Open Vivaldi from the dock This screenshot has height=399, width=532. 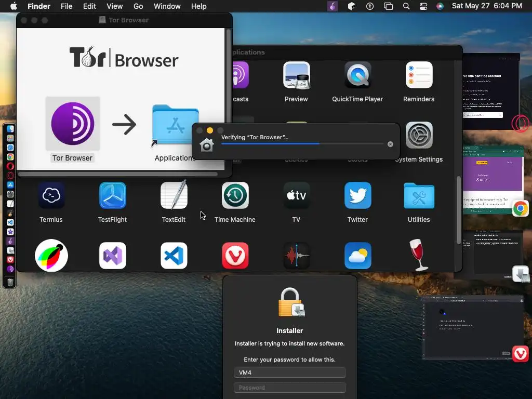tap(10, 260)
